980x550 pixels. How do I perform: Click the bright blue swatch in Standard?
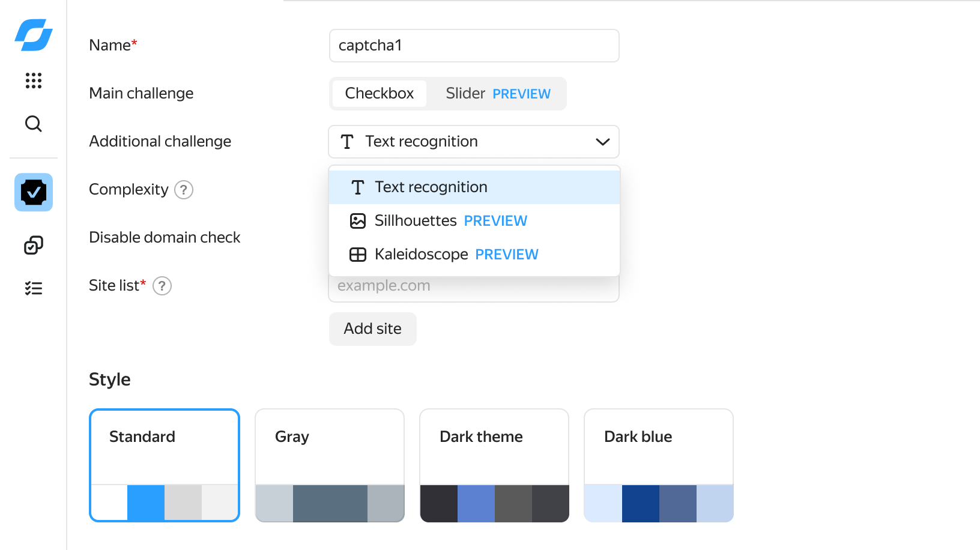tap(146, 503)
